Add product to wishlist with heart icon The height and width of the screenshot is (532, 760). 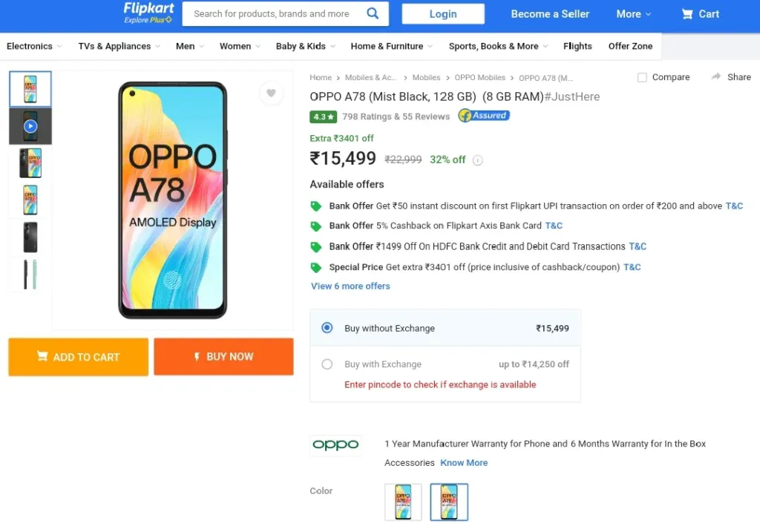coord(271,93)
